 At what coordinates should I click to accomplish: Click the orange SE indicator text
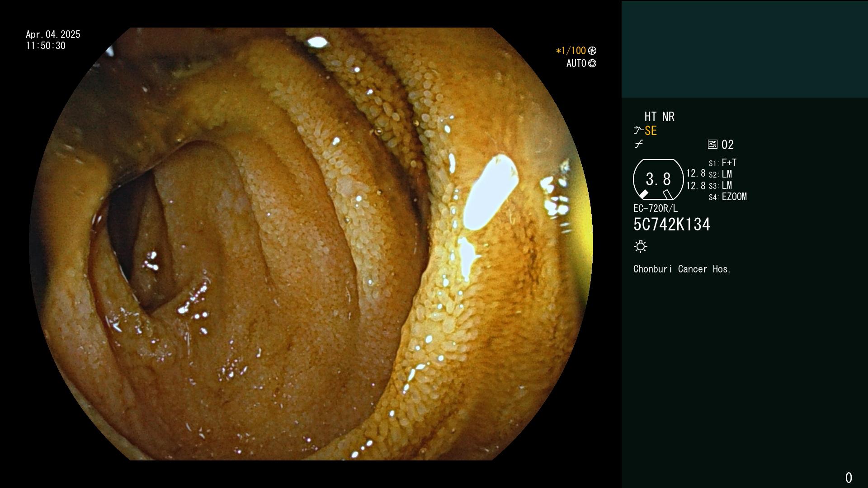click(651, 131)
